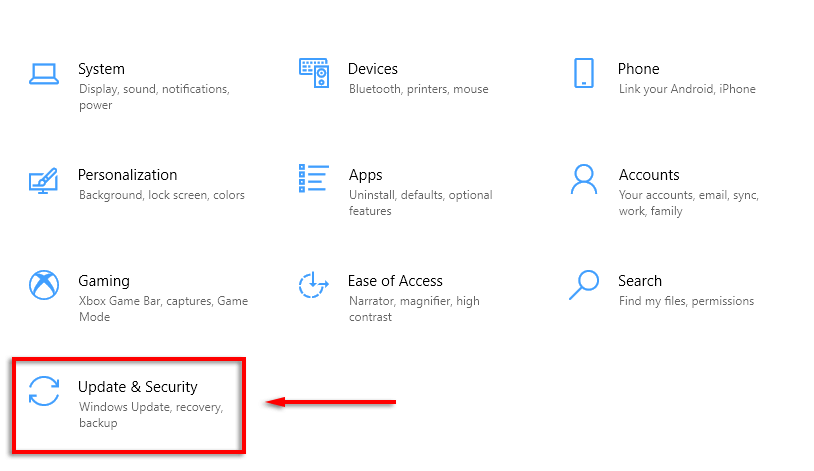Viewport: 814px width, 471px height.
Task: Click the Ease of Access icon
Action: [314, 285]
